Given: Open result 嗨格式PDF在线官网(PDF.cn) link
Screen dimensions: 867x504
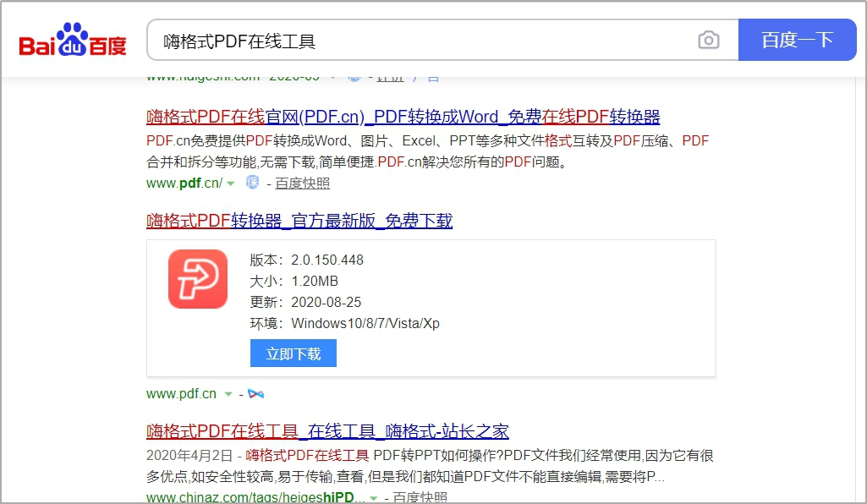Looking at the screenshot, I should pos(403,117).
